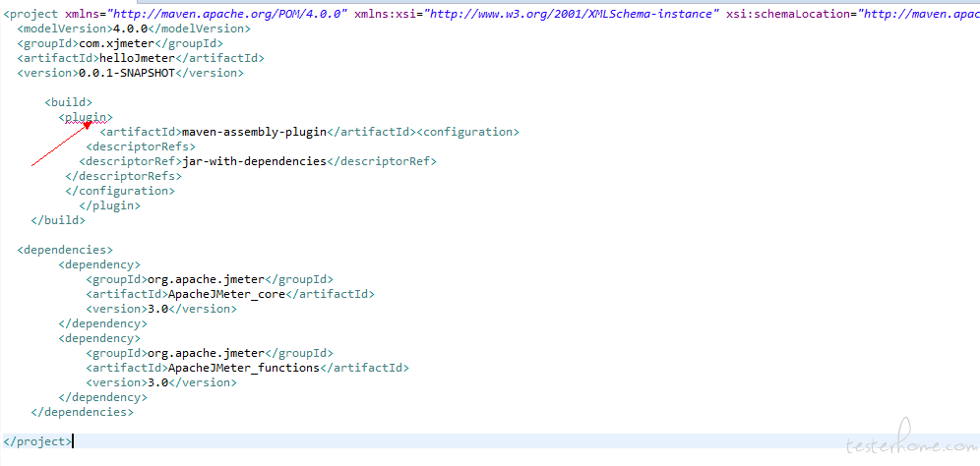Select jar-with-dependencies descriptorRef value
980x466 pixels.
click(x=255, y=162)
